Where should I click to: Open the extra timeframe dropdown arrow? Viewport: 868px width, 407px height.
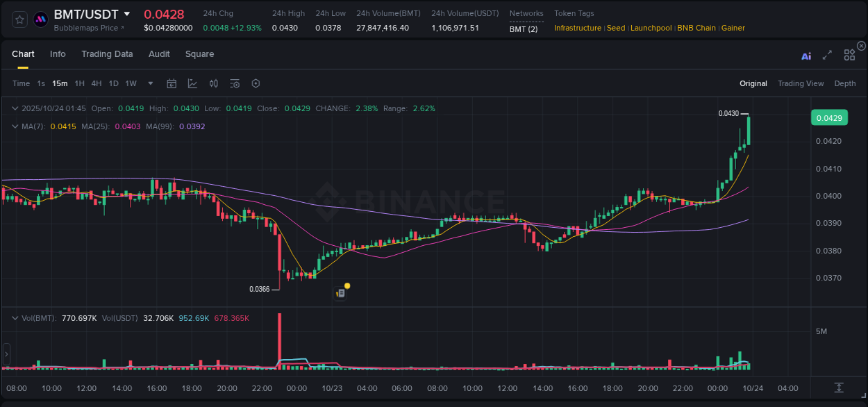point(150,83)
